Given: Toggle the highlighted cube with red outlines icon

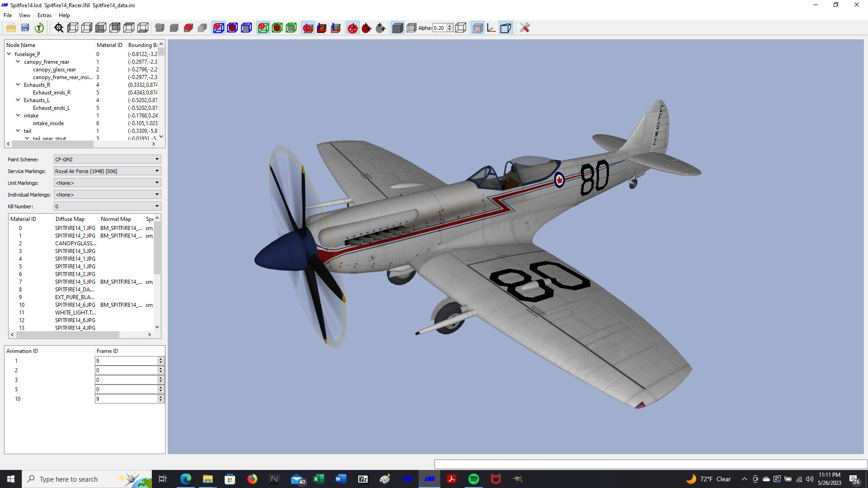Looking at the screenshot, I should (x=477, y=28).
